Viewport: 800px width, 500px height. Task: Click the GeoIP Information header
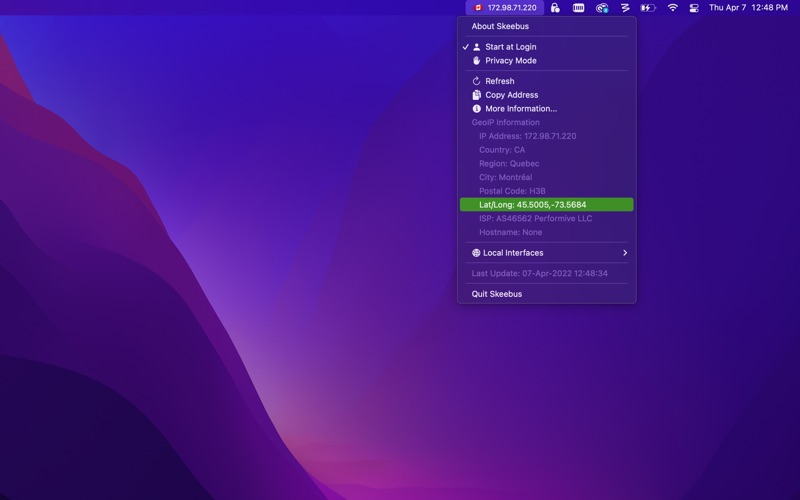coord(505,122)
